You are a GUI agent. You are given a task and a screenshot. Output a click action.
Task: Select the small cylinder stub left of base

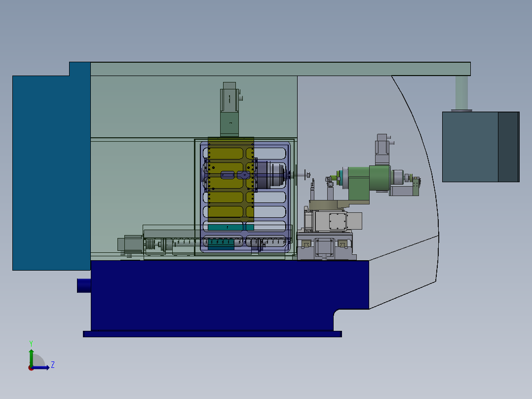click(84, 285)
